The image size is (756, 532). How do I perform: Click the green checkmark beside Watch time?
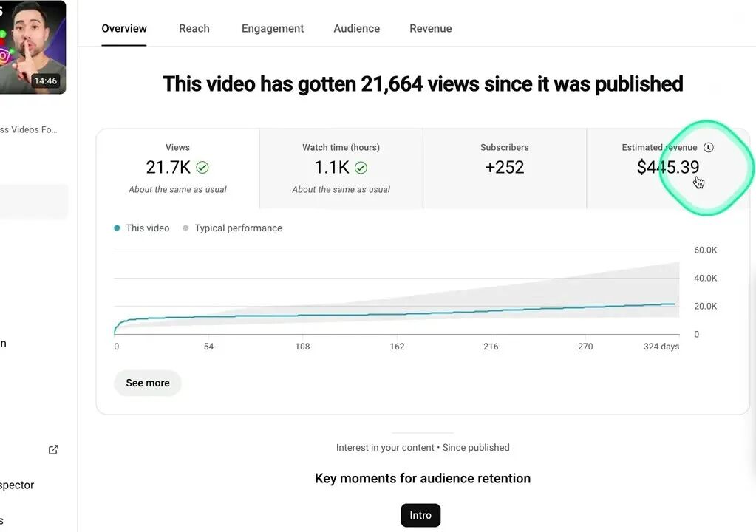(361, 167)
